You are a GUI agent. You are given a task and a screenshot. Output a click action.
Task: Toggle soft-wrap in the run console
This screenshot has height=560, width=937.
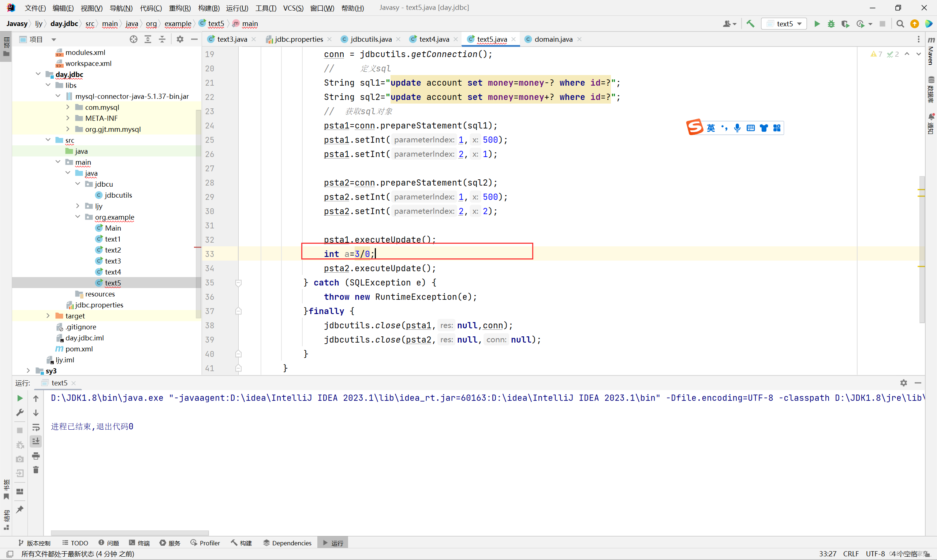(36, 427)
